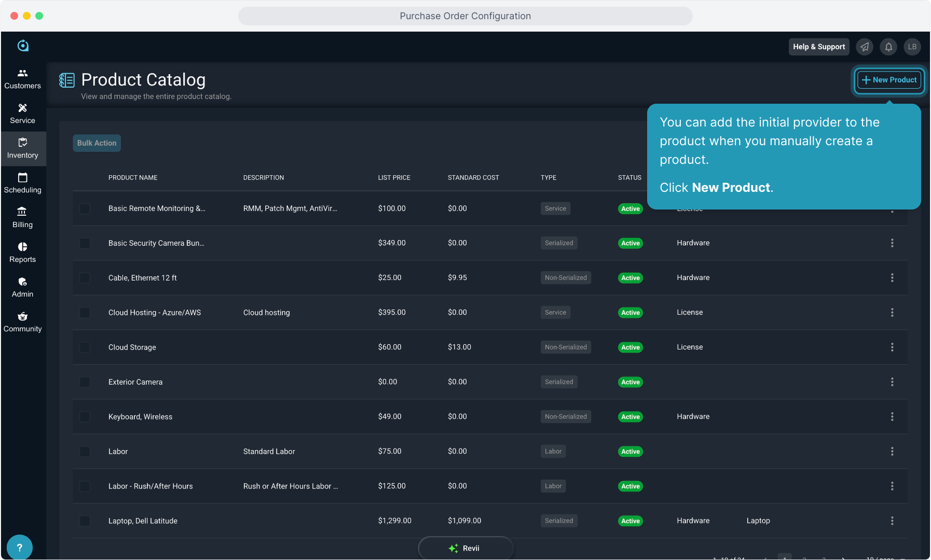Open row options for Cable, Ethernet 12 ft

892,278
